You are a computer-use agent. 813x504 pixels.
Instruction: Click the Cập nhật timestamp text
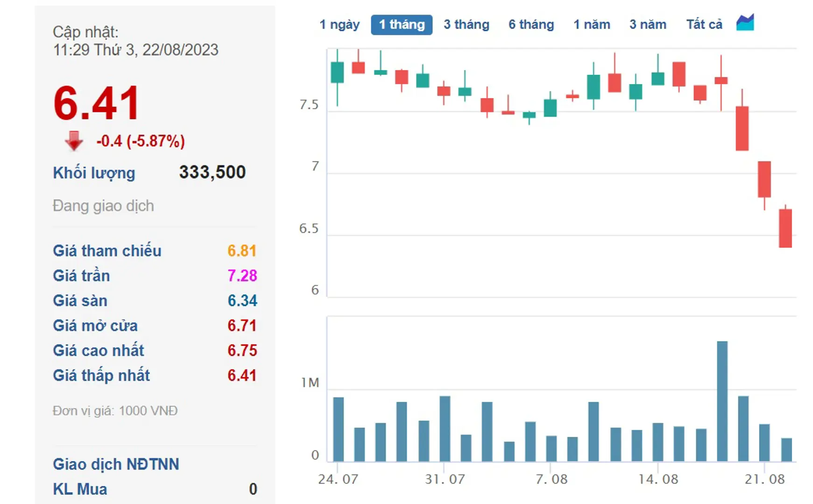click(x=135, y=41)
